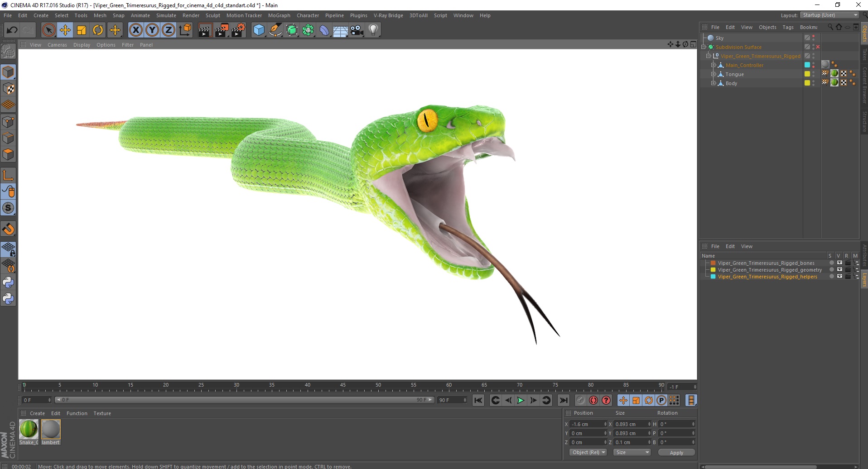
Task: Disable Subdivision Surface red X toggle
Action: [818, 47]
